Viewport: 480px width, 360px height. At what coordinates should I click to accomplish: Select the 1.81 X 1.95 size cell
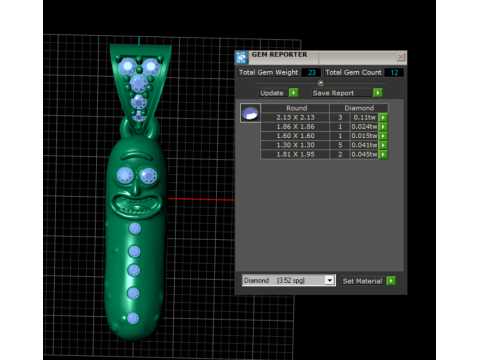click(x=295, y=154)
